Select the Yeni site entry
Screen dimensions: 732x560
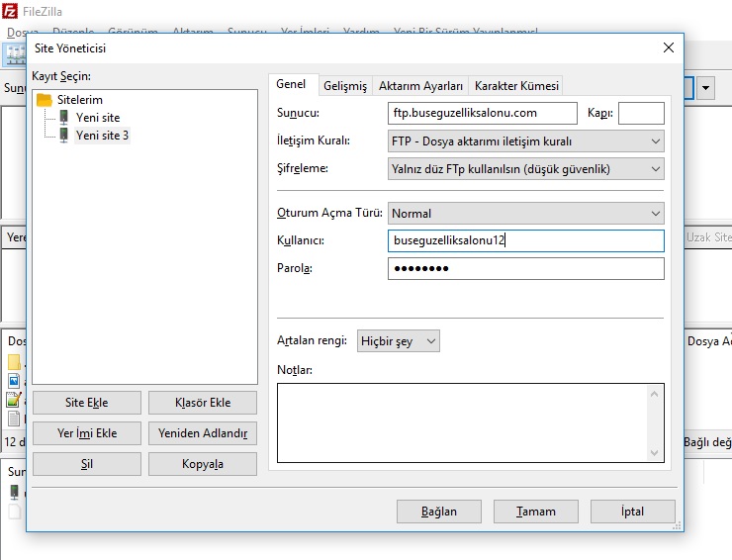[x=98, y=117]
